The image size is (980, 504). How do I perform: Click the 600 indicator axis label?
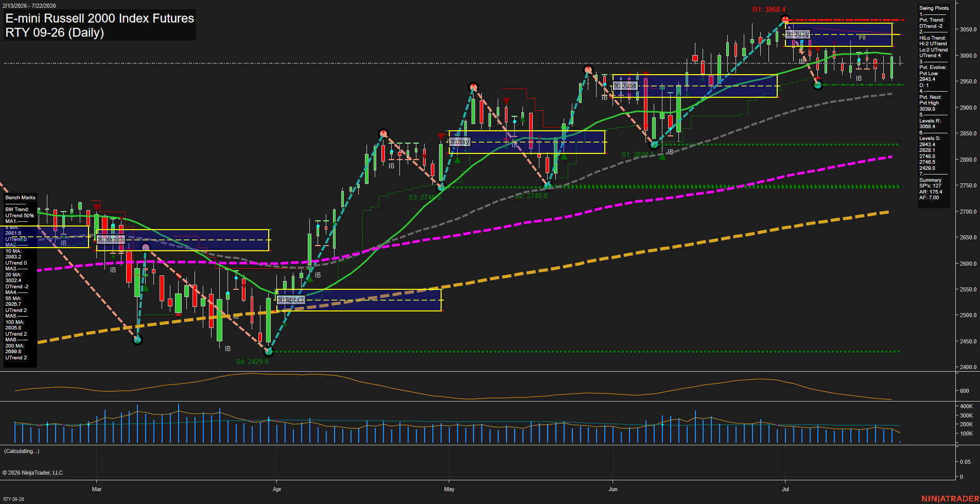[964, 391]
